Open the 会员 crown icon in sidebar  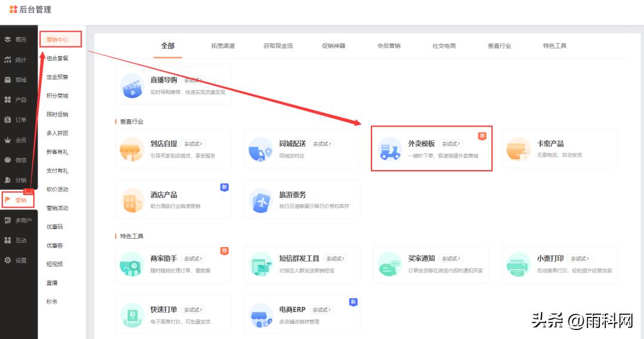[8, 140]
